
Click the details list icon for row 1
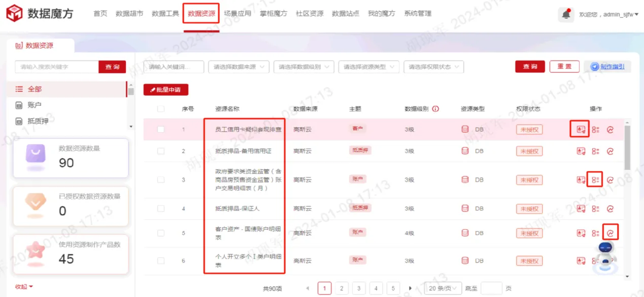pos(596,130)
